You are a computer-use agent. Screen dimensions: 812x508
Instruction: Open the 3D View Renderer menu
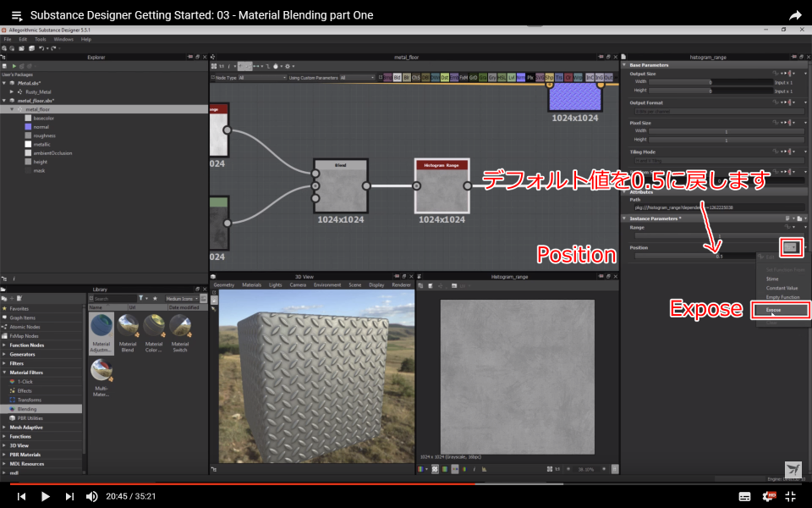(401, 285)
